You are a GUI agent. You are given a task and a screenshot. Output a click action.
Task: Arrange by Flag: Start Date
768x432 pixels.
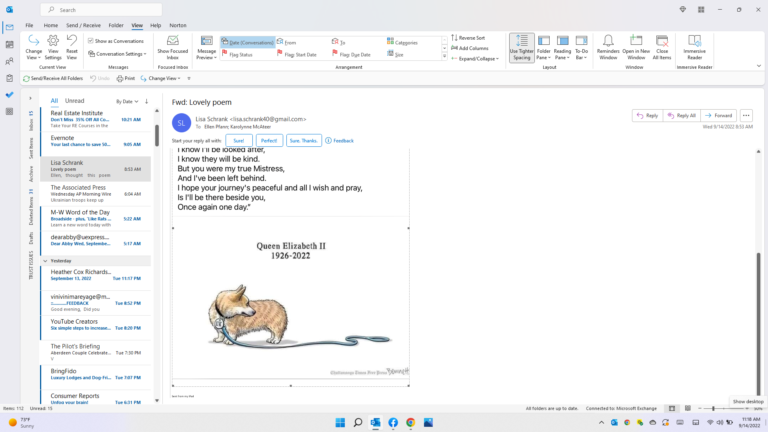[x=297, y=54]
